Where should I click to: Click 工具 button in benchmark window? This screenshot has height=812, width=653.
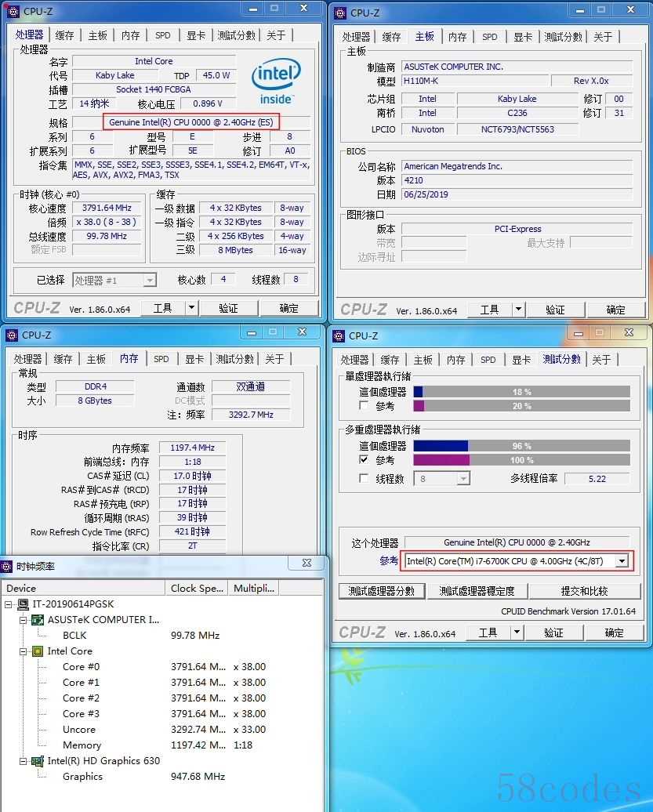pyautogui.click(x=488, y=633)
